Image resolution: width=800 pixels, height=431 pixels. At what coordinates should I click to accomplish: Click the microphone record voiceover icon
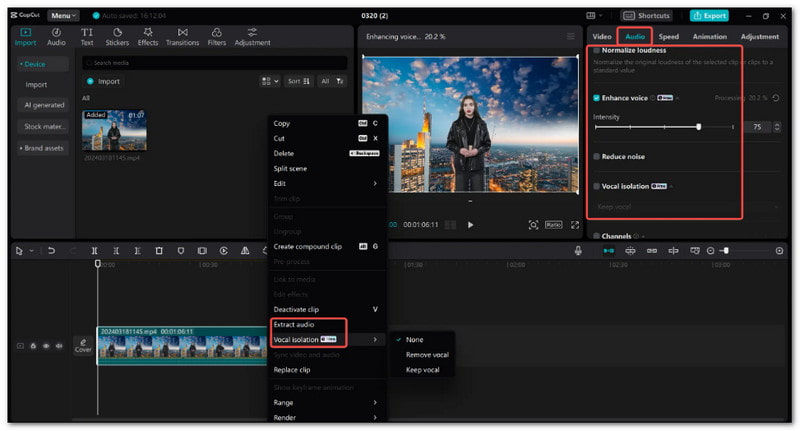click(x=578, y=250)
